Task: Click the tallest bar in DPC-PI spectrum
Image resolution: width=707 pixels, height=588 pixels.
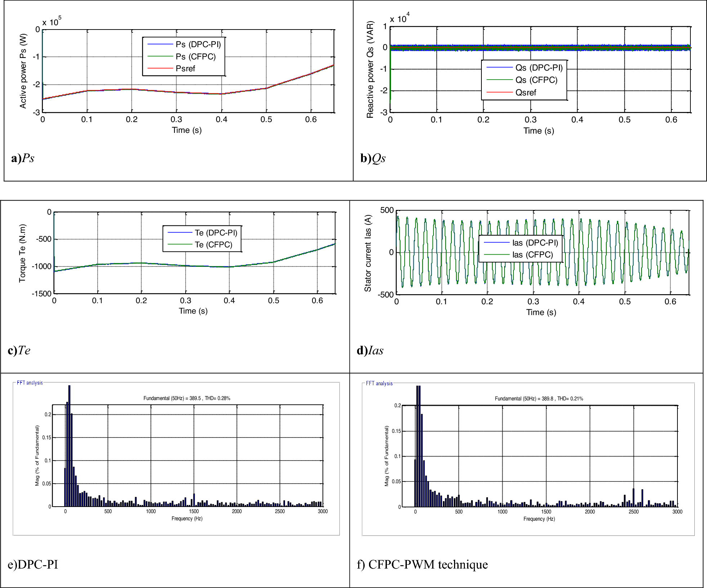Action: click(x=69, y=446)
